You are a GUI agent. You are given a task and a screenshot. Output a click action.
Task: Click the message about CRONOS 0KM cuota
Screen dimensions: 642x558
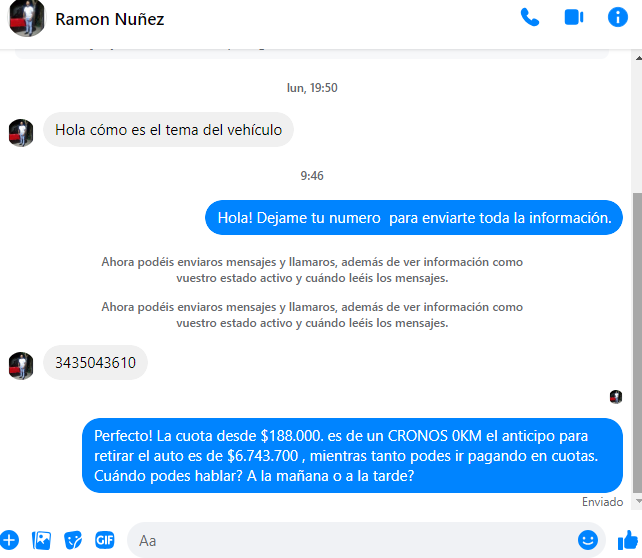352,456
